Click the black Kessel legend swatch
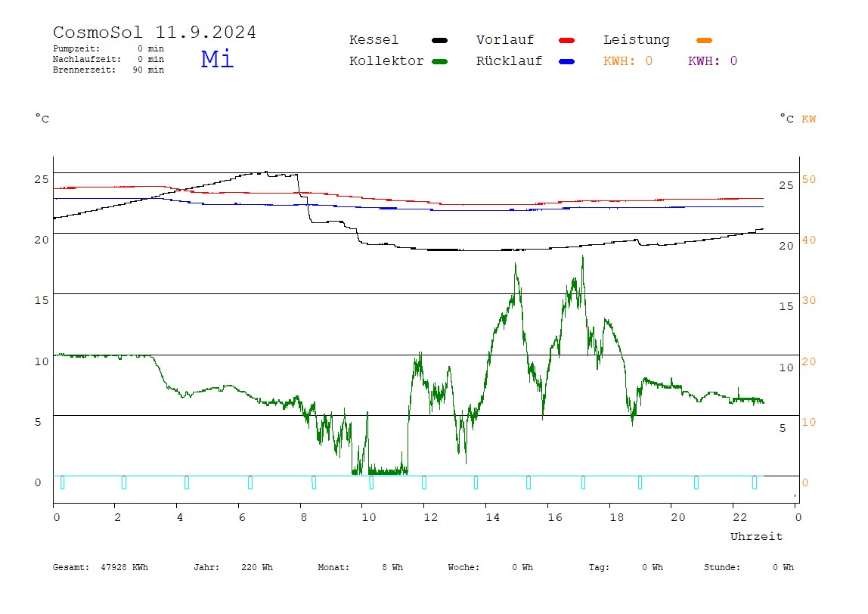This screenshot has width=868, height=614. pyautogui.click(x=439, y=40)
